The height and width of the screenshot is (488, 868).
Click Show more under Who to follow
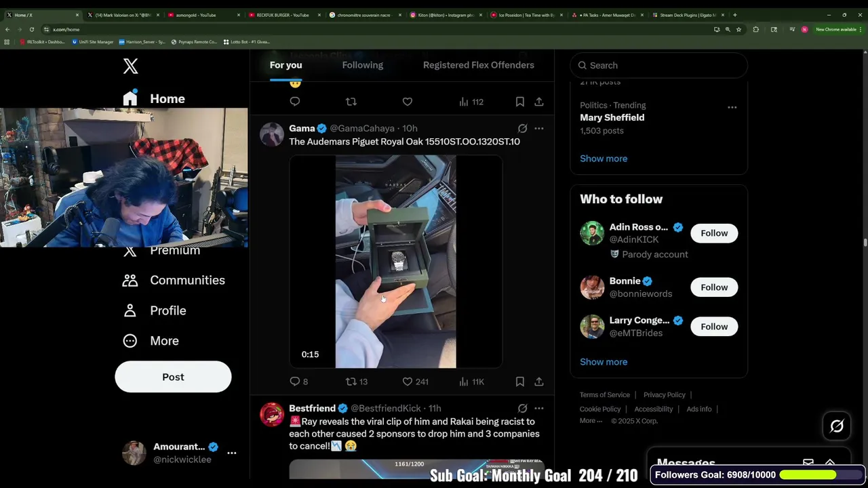click(x=604, y=362)
